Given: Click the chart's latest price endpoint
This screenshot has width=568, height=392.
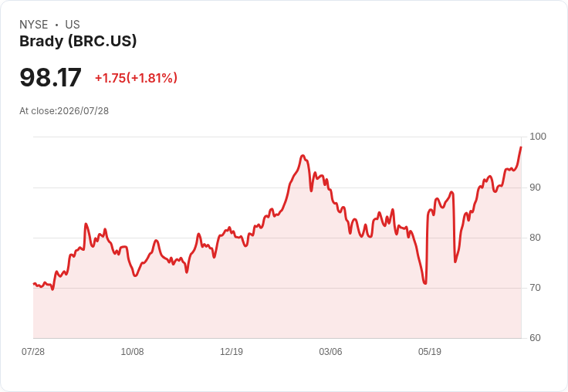Looking at the screenshot, I should (x=521, y=147).
